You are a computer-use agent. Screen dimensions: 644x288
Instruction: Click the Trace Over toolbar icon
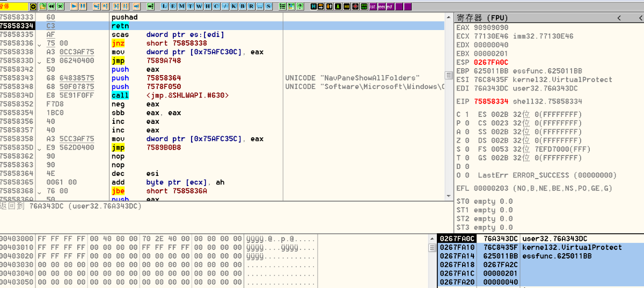(x=125, y=6)
